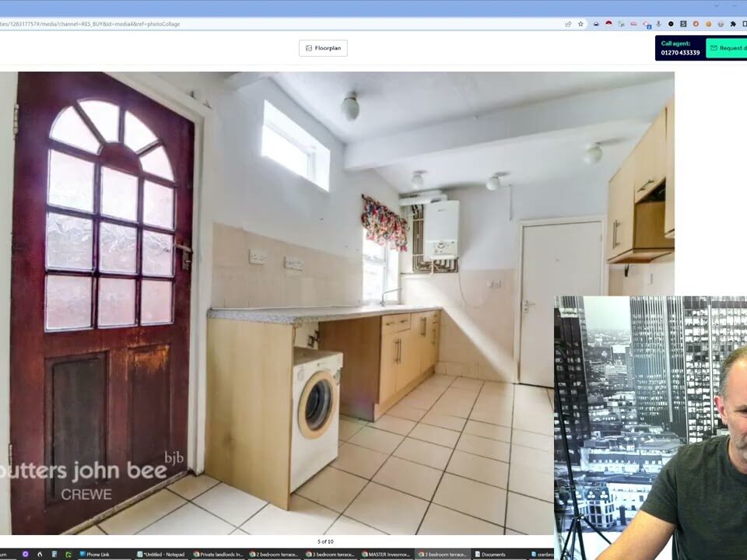Expand the browser tab search chevron
Image resolution: width=747 pixels, height=560 pixels.
point(716,6)
